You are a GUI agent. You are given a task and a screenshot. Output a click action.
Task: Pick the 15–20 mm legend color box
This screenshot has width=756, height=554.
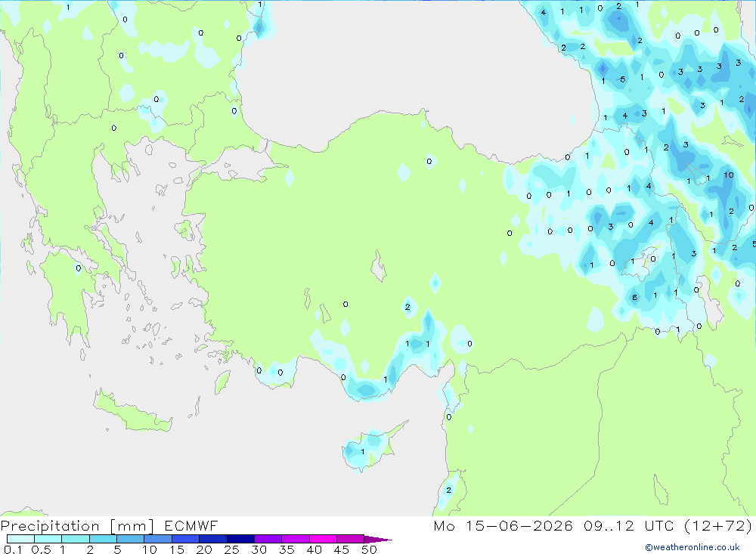(186, 539)
